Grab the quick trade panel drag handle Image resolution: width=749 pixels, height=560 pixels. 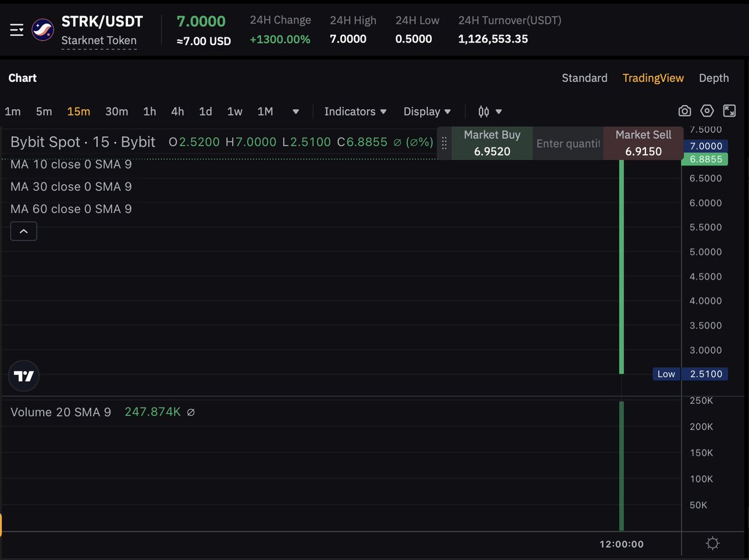point(444,143)
